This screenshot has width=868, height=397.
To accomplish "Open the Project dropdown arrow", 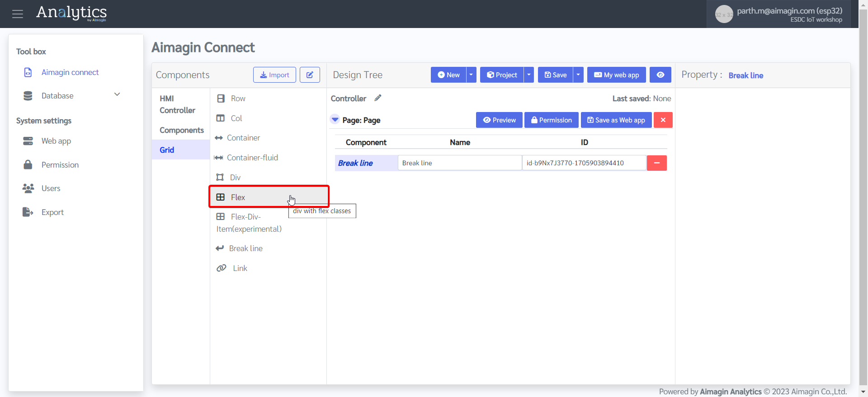I will [529, 75].
